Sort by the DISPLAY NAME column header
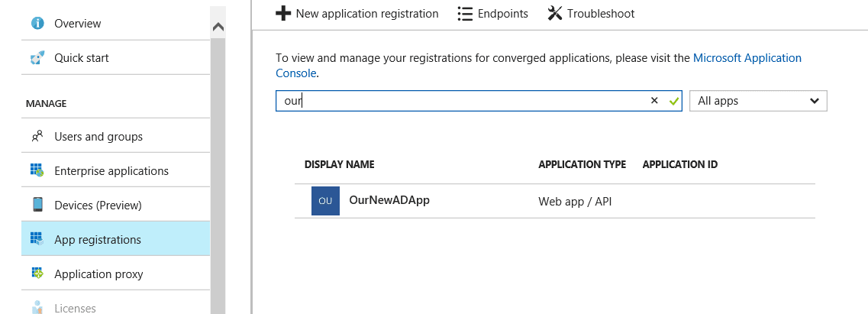The width and height of the screenshot is (868, 314). click(x=340, y=164)
